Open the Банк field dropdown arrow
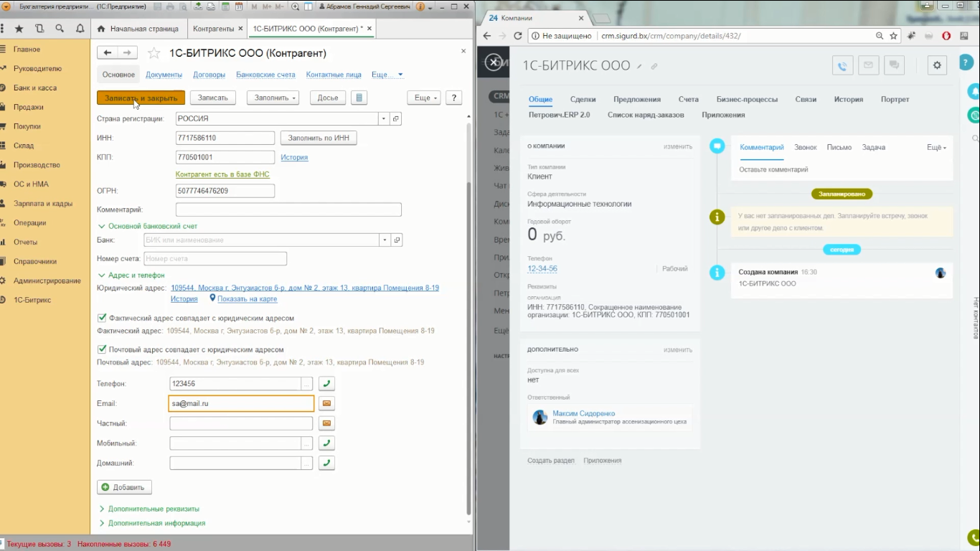Viewport: 980px width, 551px height. click(x=385, y=240)
